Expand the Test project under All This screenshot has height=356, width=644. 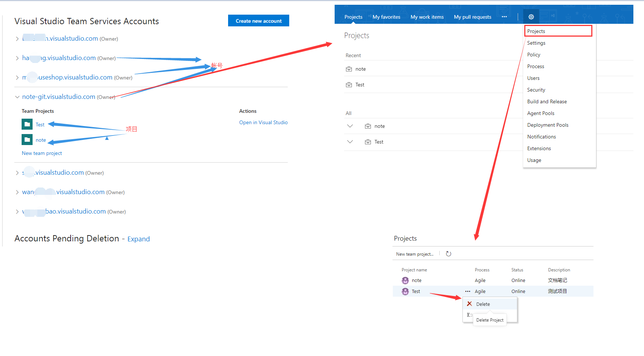tap(350, 142)
